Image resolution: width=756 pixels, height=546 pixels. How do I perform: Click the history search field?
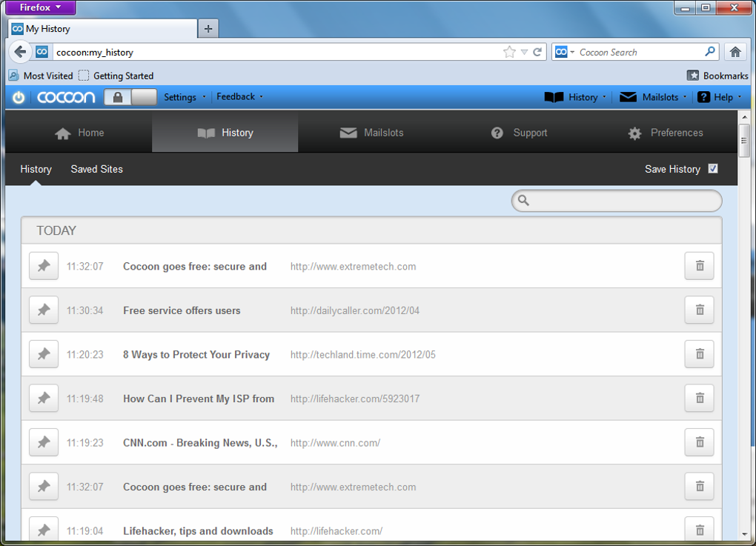(x=617, y=201)
